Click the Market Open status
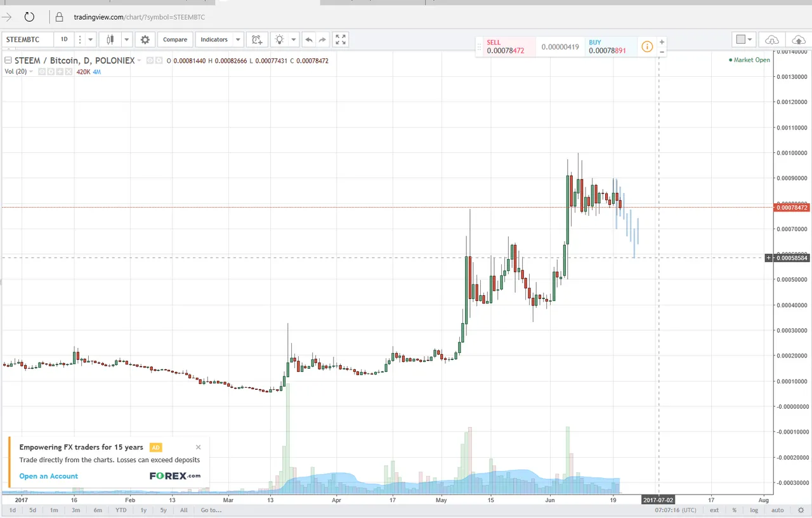The height and width of the screenshot is (518, 812). (749, 60)
